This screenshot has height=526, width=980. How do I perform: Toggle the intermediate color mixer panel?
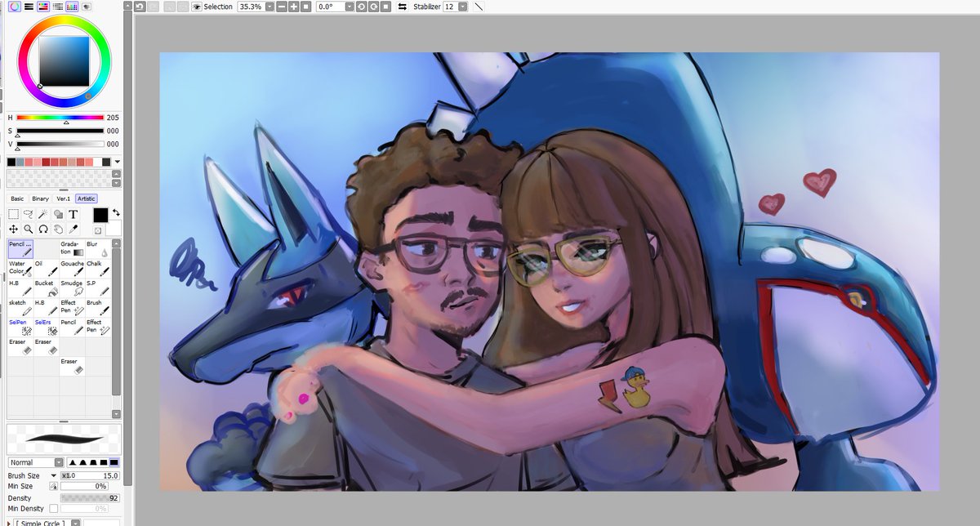[x=58, y=6]
